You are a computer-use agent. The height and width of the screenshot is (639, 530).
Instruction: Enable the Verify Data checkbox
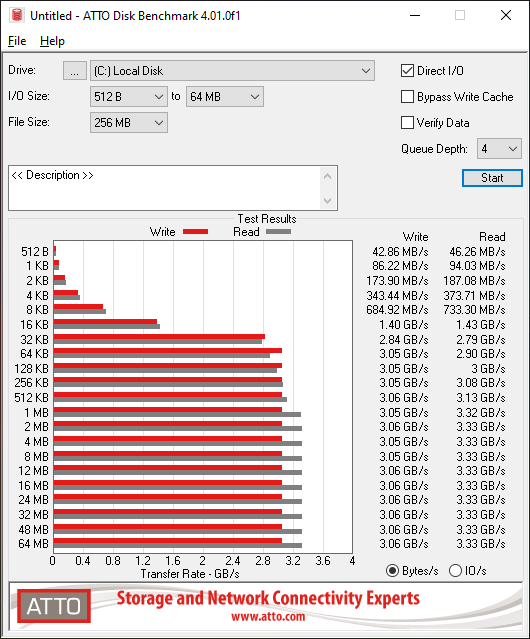pyautogui.click(x=407, y=123)
